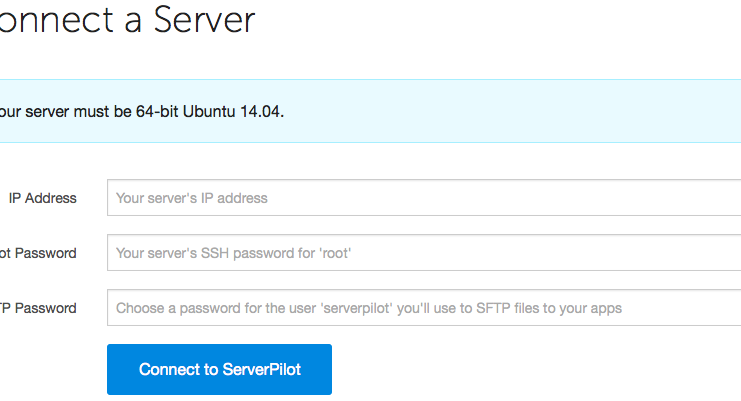Click the right end of IP Address field
Viewport: 741px width, 401px height.
pyautogui.click(x=720, y=198)
